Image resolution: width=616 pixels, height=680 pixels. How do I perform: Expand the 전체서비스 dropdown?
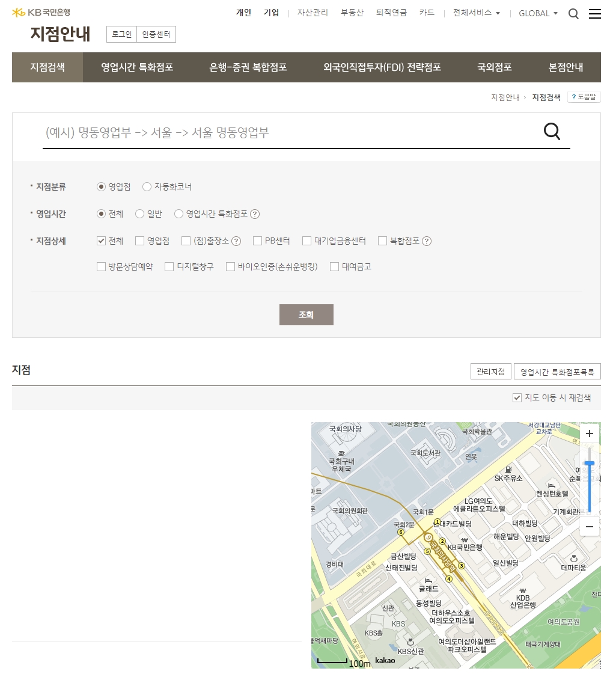[476, 13]
